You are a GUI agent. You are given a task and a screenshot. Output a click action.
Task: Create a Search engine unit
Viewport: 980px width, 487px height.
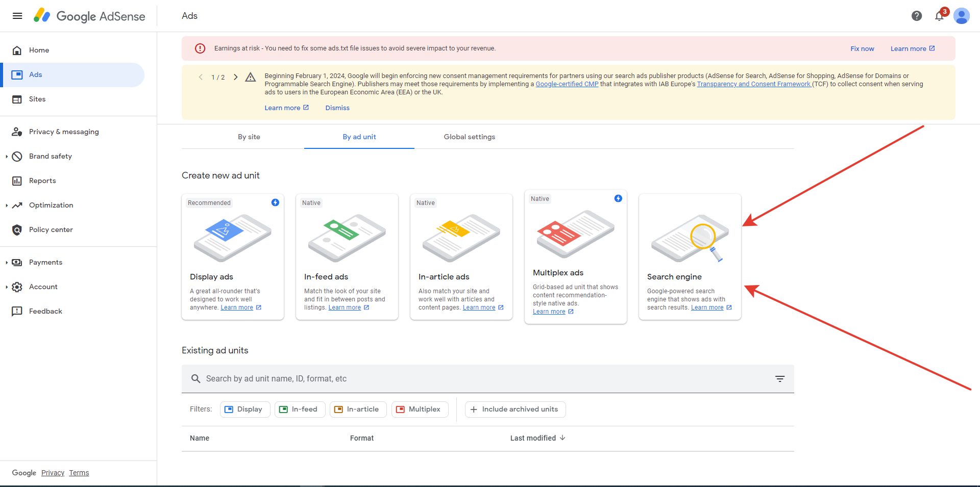click(x=690, y=257)
